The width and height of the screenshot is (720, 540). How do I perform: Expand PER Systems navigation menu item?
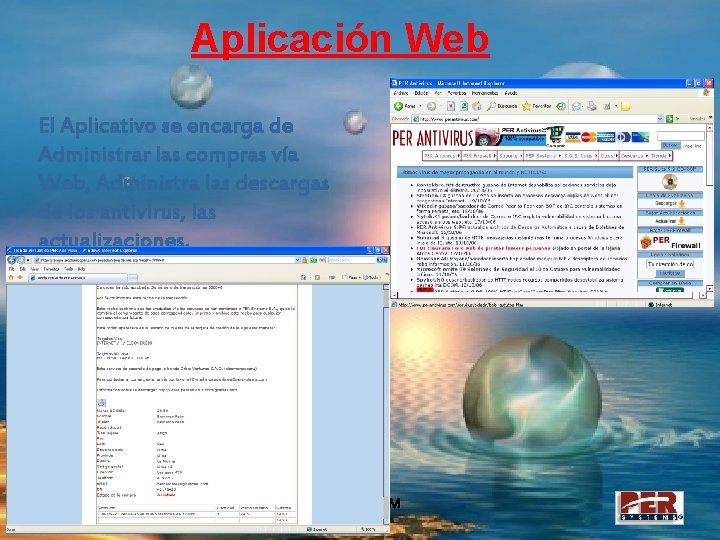(x=543, y=156)
